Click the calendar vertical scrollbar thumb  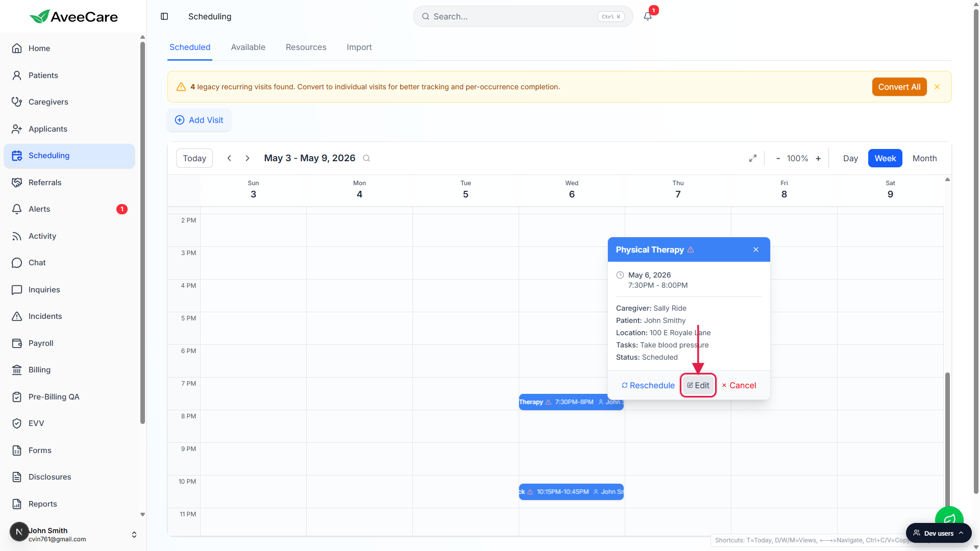(x=947, y=439)
